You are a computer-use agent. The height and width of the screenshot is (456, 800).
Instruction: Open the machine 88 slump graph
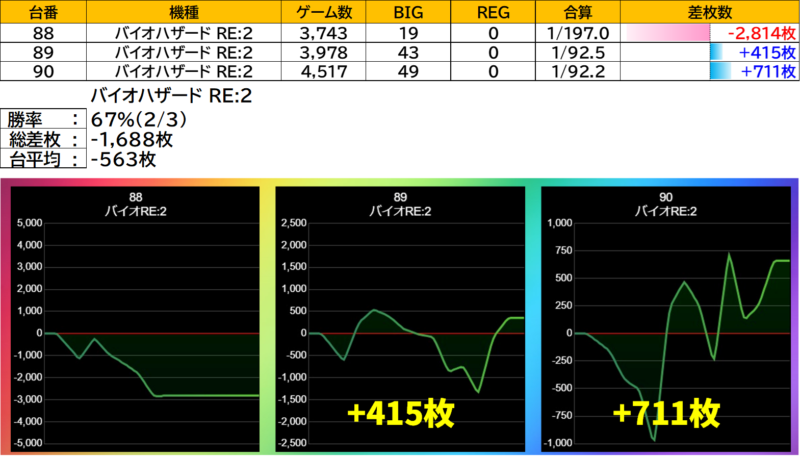pyautogui.click(x=135, y=319)
